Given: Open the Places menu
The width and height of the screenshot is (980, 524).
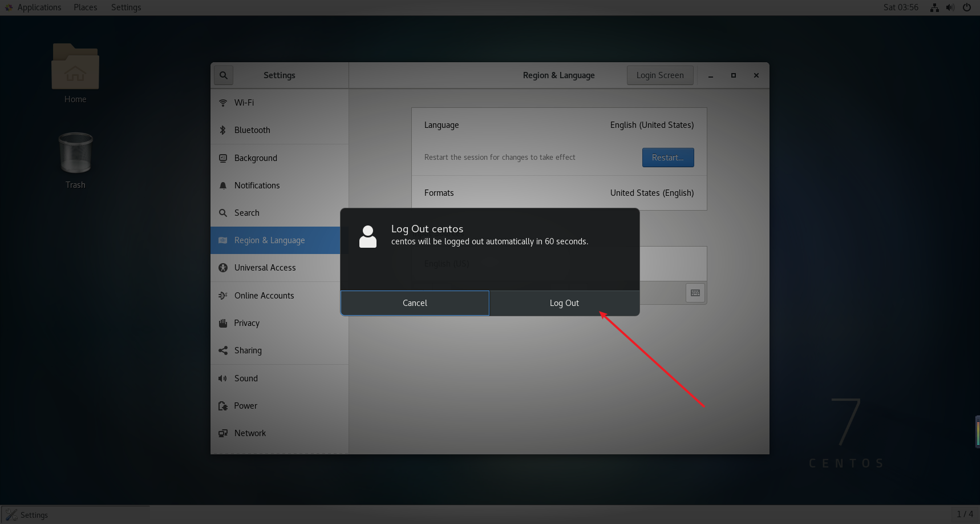Looking at the screenshot, I should (x=86, y=7).
